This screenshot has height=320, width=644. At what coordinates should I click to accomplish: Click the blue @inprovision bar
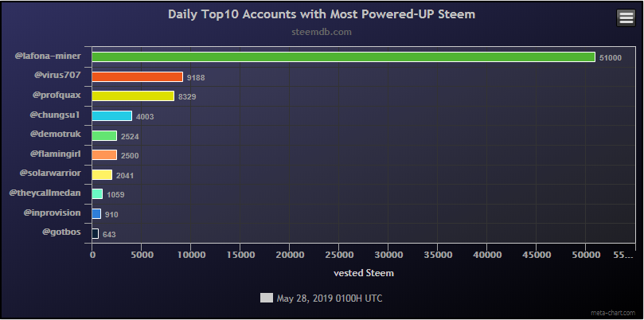[x=96, y=214]
